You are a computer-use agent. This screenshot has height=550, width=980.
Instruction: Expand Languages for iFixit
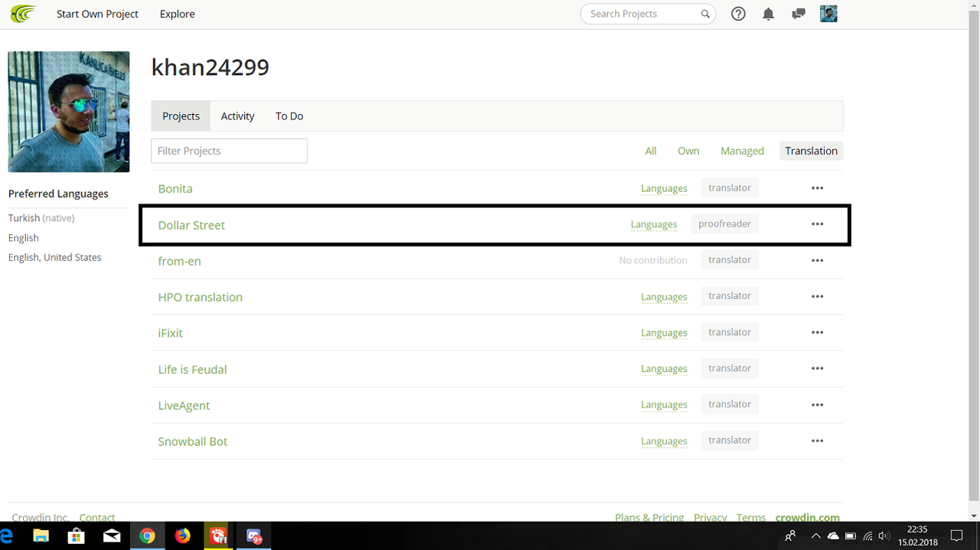(x=664, y=333)
